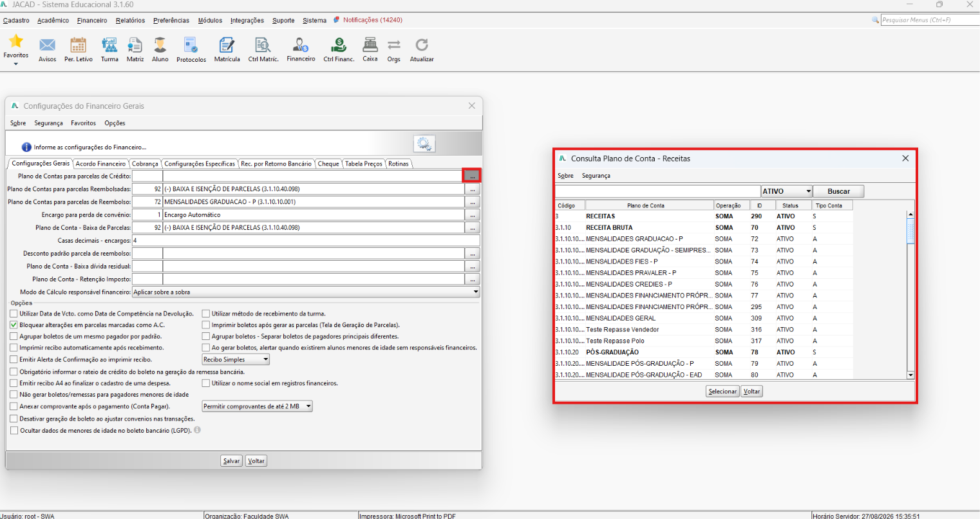This screenshot has height=519, width=980.
Task: Open the Favoritos star icon
Action: pyautogui.click(x=15, y=42)
